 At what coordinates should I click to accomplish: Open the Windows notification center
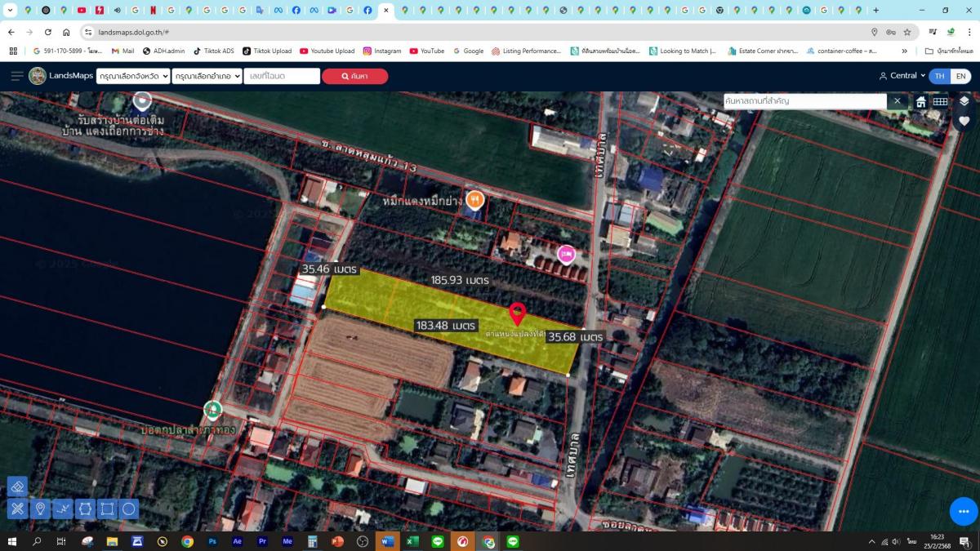click(x=964, y=541)
